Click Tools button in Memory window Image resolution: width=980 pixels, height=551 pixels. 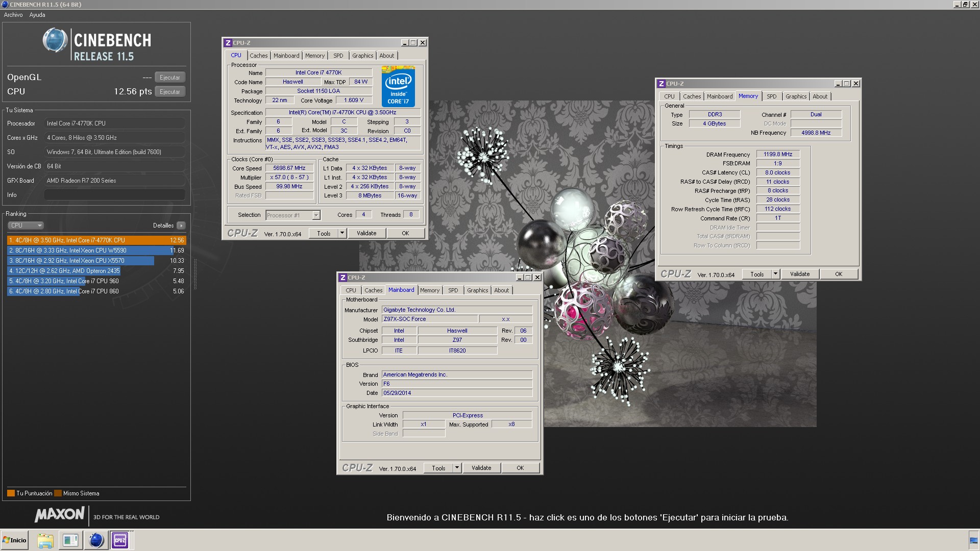[757, 274]
